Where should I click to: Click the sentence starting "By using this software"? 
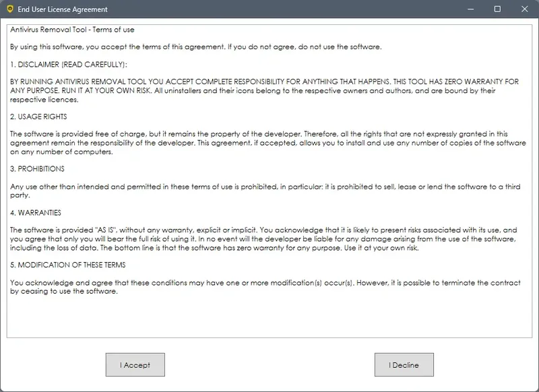[195, 47]
